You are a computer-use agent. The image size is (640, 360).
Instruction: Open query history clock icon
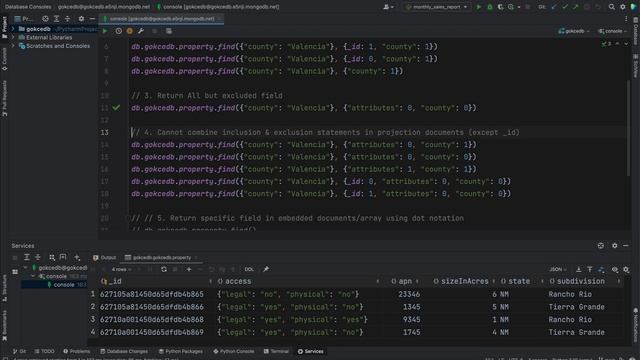(118, 31)
